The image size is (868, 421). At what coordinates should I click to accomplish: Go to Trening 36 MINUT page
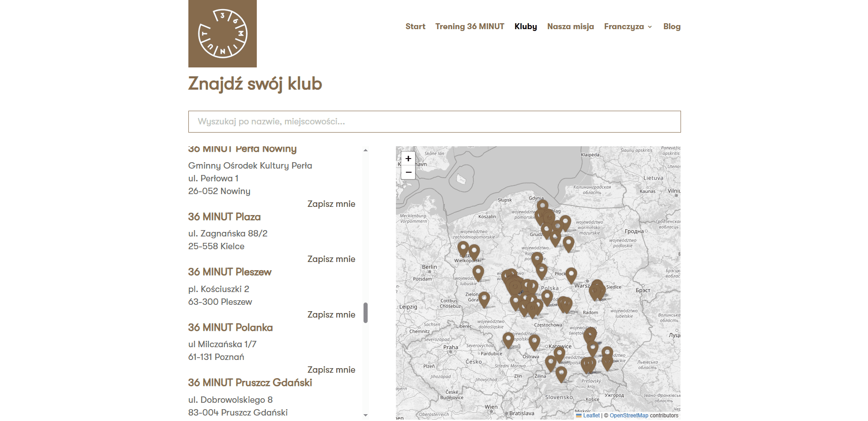click(x=470, y=26)
